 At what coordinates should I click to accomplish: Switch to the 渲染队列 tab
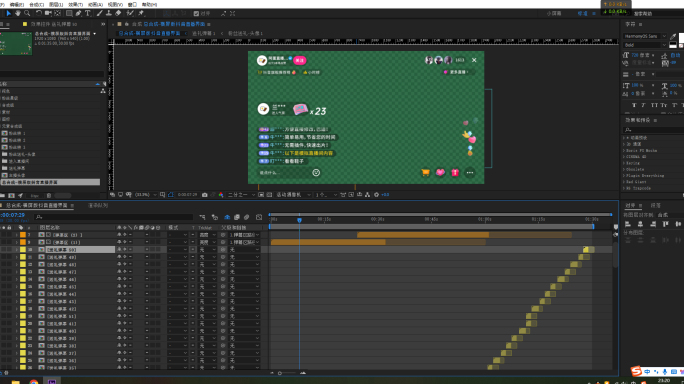[98, 205]
